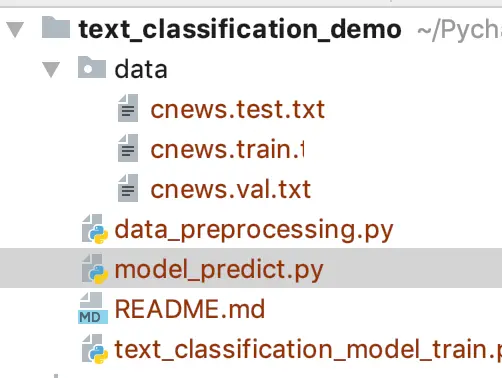Click the data_preprocessing.py Python icon

pos(95,229)
